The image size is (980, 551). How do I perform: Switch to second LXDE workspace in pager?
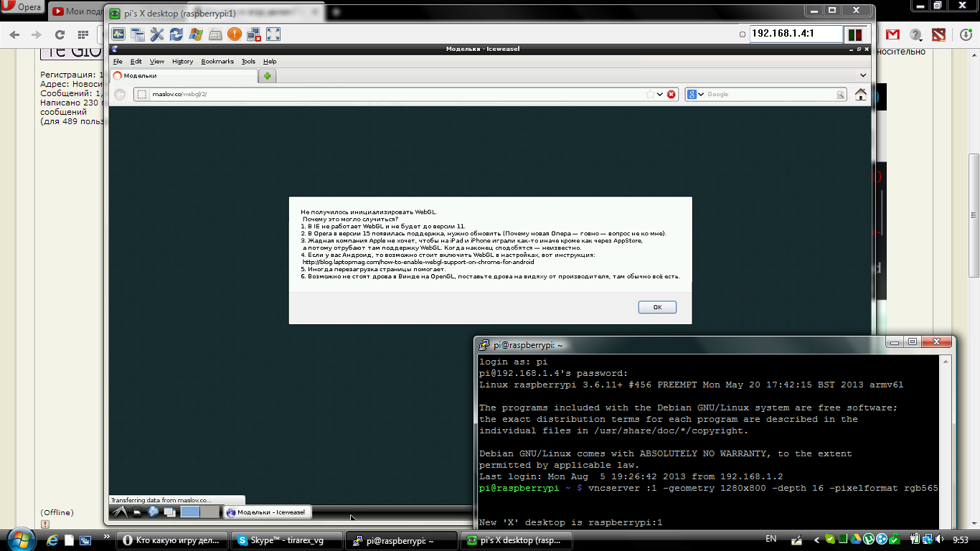[x=209, y=512]
